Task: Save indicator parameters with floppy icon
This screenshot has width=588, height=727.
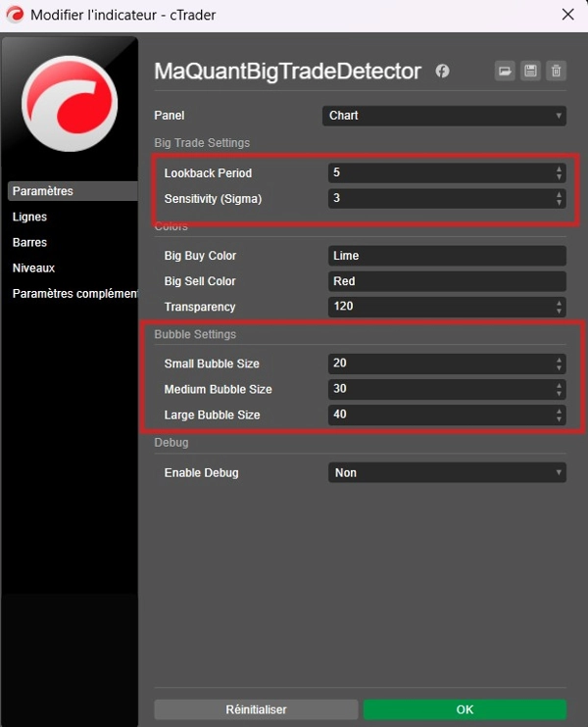Action: click(530, 71)
